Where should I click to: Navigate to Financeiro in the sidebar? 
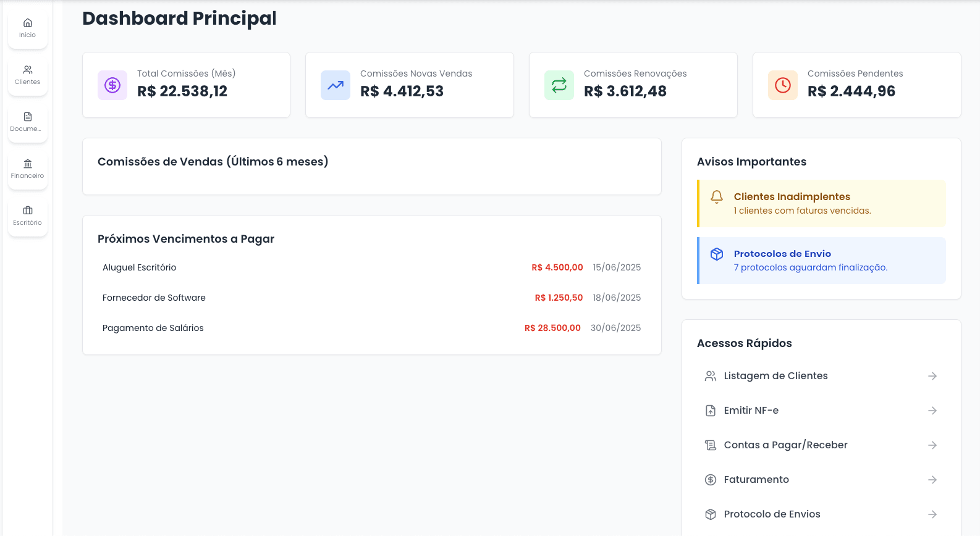click(28, 169)
